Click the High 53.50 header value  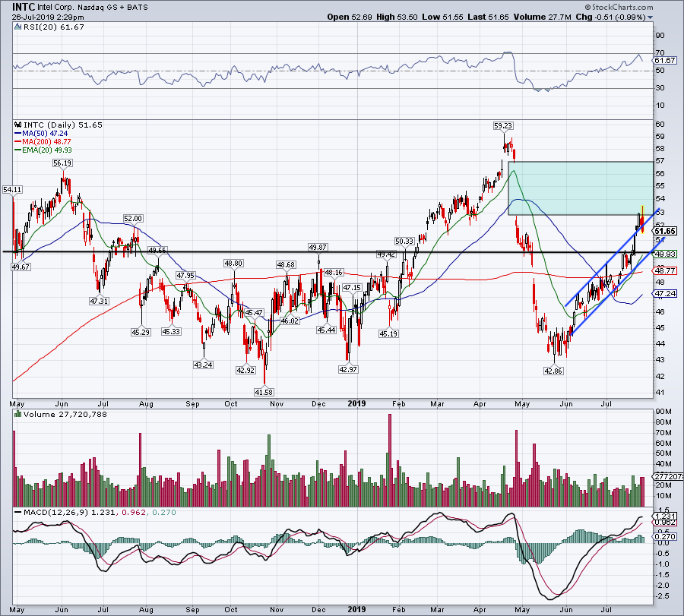pos(397,17)
